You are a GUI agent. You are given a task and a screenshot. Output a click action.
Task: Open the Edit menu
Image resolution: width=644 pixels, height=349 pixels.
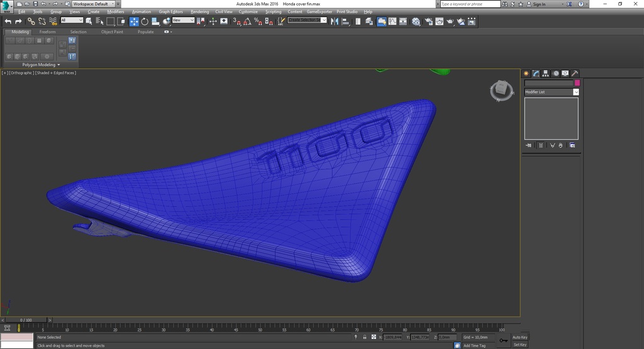[x=22, y=11]
